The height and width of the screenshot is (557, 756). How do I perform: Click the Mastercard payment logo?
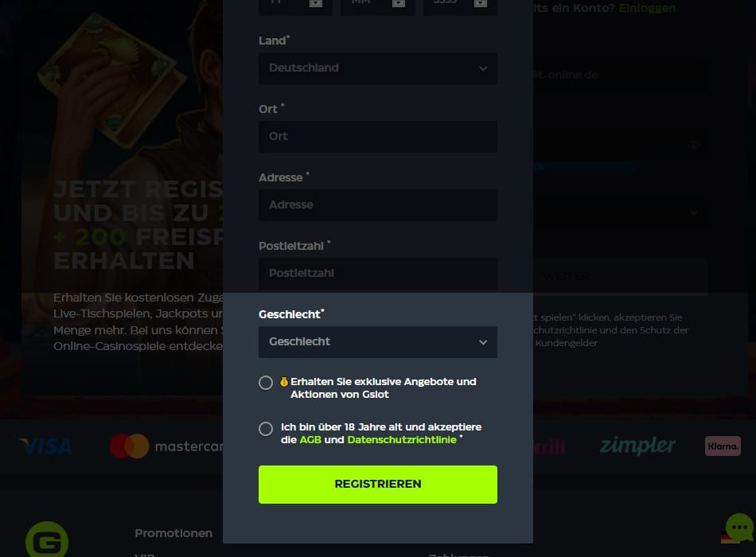(x=166, y=446)
